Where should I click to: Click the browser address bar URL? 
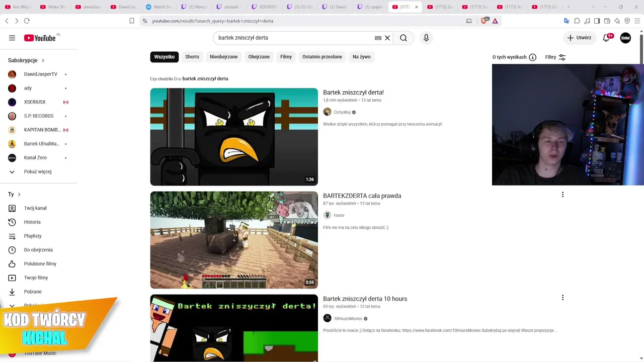(213, 21)
